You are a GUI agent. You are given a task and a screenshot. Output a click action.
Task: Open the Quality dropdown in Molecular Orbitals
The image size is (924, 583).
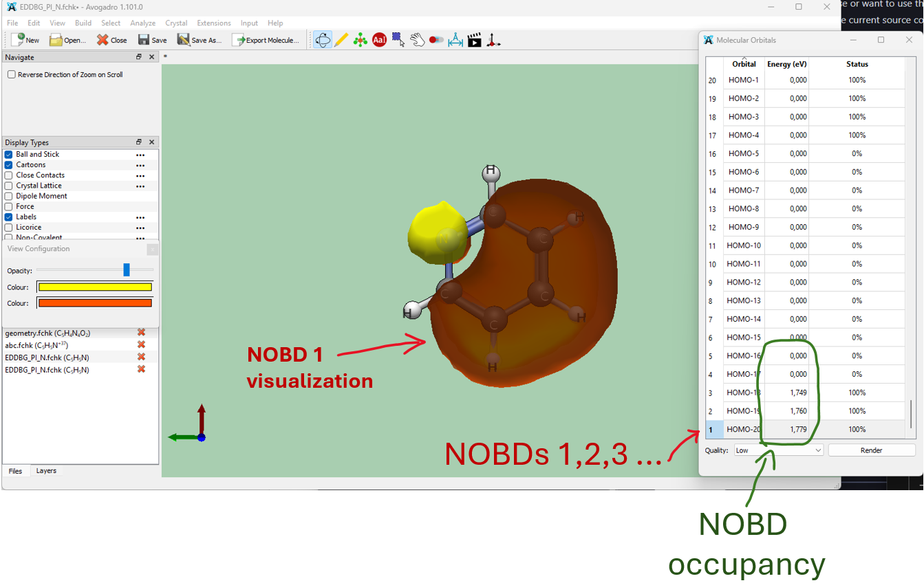[778, 450]
